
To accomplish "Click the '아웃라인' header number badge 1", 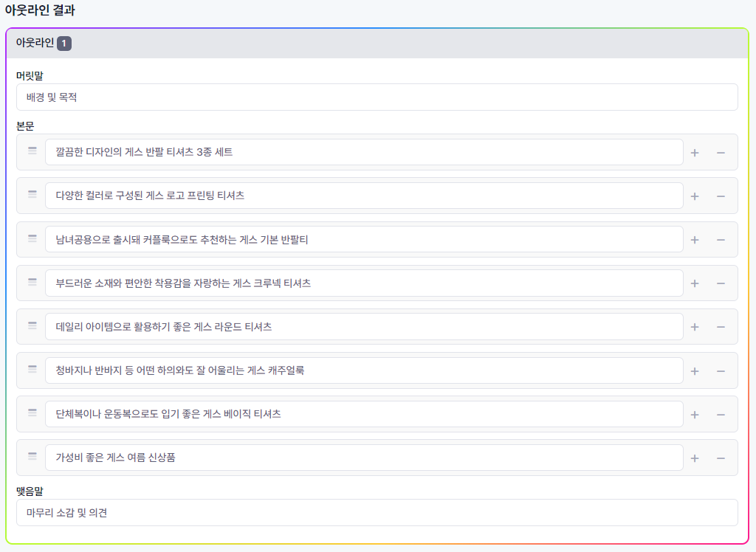I will coord(64,44).
